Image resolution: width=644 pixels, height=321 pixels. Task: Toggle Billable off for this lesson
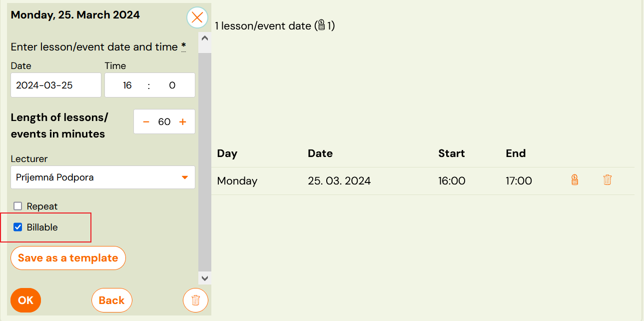coord(18,227)
